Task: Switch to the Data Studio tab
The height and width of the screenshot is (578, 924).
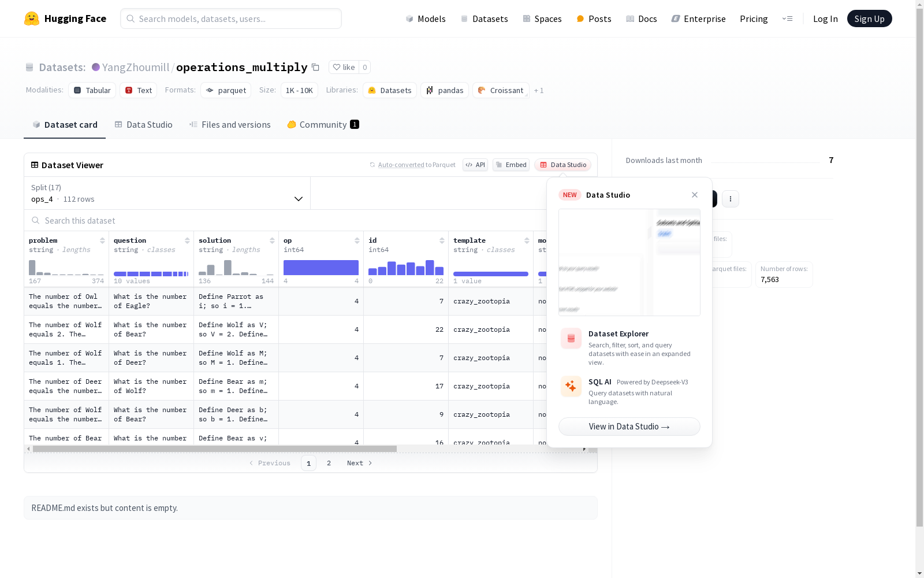Action: 143,125
